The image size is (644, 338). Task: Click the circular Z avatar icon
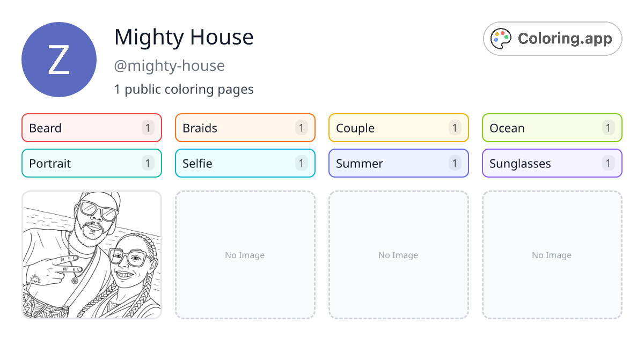coord(59,59)
